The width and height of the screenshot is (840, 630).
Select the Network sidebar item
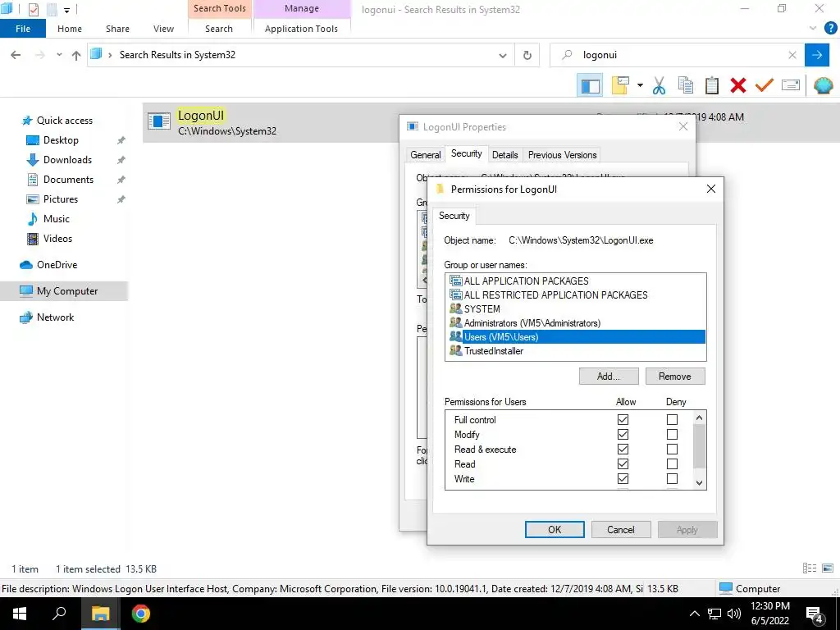(x=55, y=317)
